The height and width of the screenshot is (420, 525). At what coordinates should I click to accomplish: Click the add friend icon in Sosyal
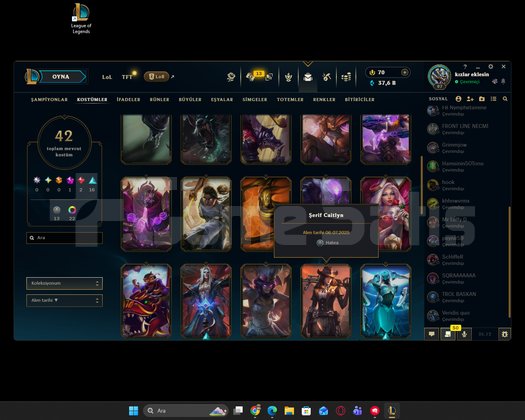(x=470, y=99)
